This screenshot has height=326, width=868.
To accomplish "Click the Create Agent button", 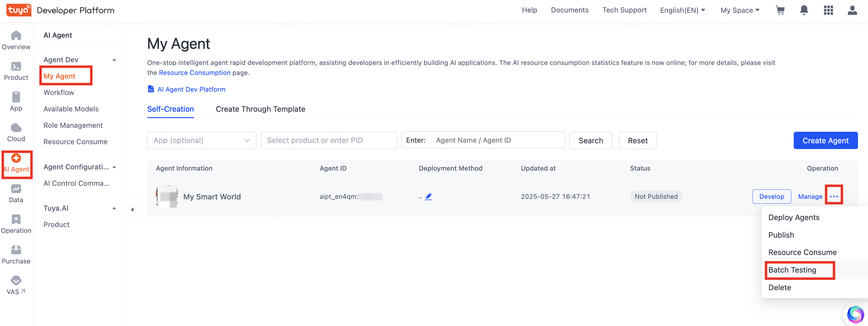I will (825, 140).
